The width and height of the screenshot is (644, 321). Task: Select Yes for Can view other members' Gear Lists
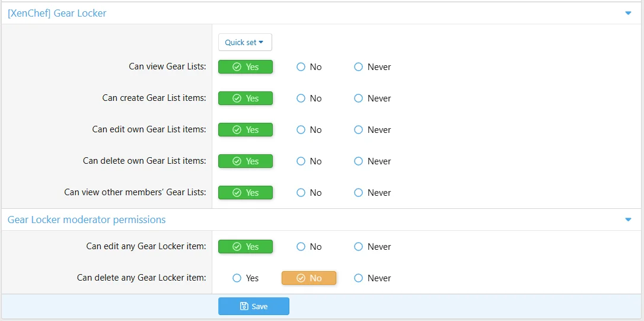pyautogui.click(x=245, y=193)
